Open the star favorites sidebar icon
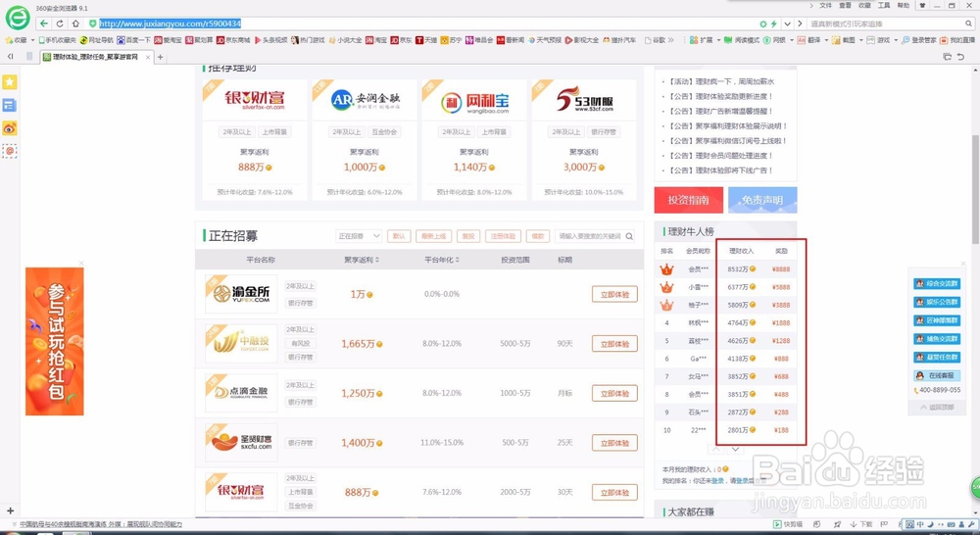980x535 pixels. pyautogui.click(x=10, y=82)
